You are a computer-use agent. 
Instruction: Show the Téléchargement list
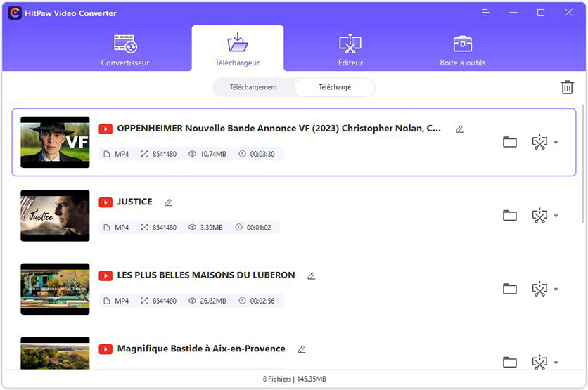coord(253,87)
